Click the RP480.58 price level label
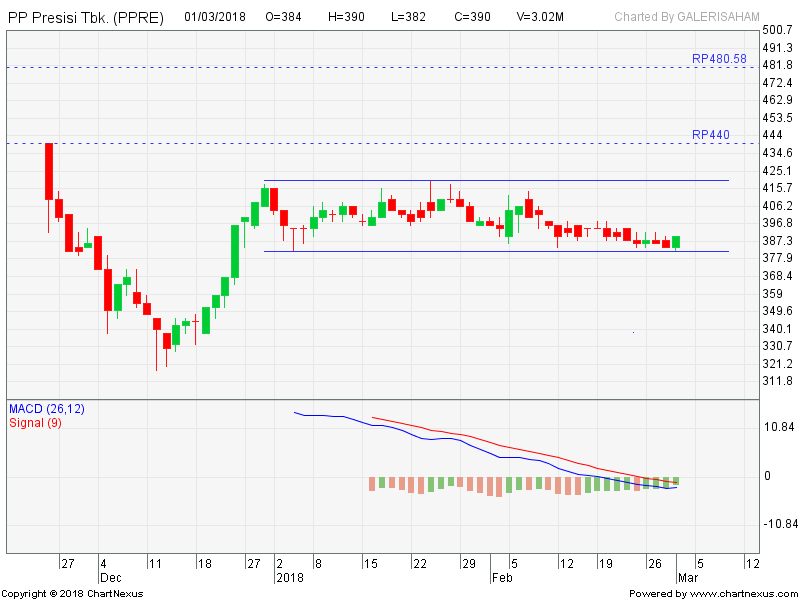The height and width of the screenshot is (600, 800). tap(718, 59)
